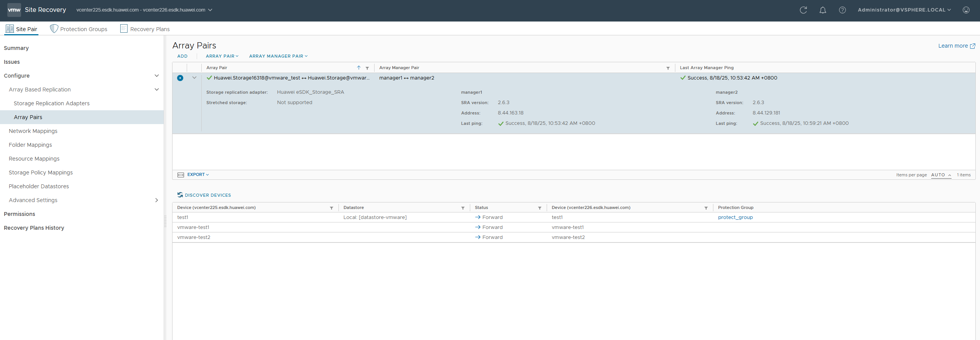
Task: Open Storage Replication Adapters
Action: click(51, 103)
